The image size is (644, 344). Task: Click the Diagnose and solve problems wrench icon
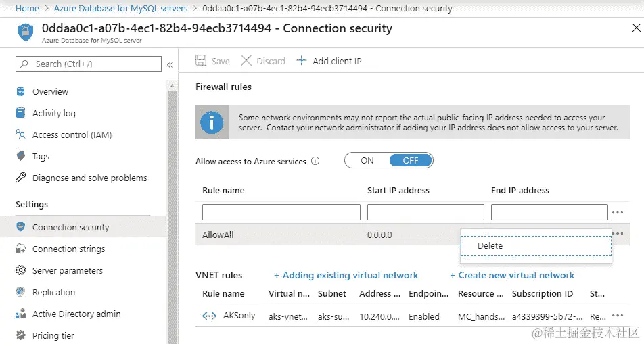click(20, 177)
